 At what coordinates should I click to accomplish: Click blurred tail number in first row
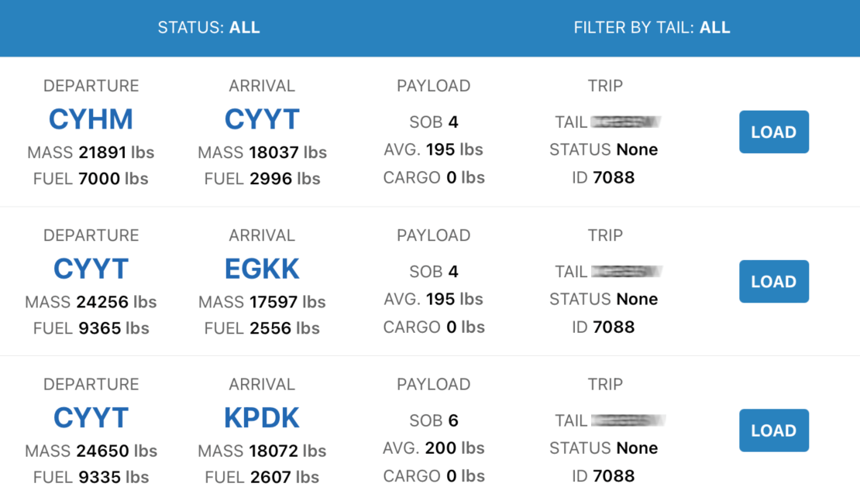[x=626, y=122]
